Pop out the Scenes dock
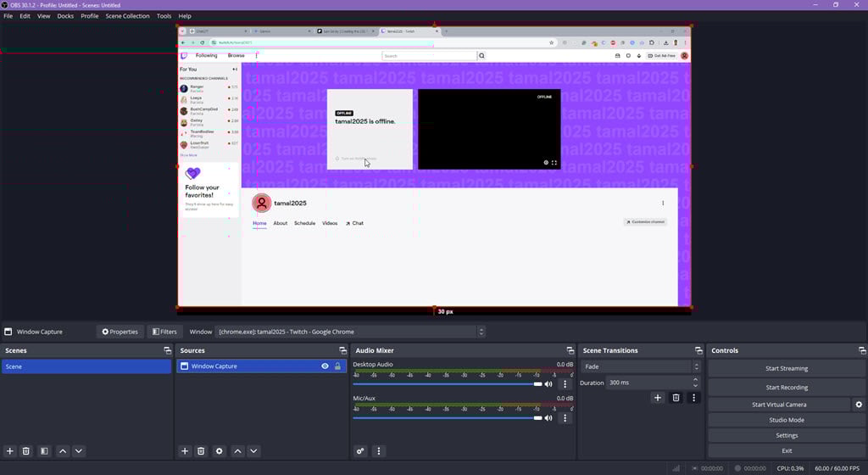This screenshot has width=868, height=475. 167,350
